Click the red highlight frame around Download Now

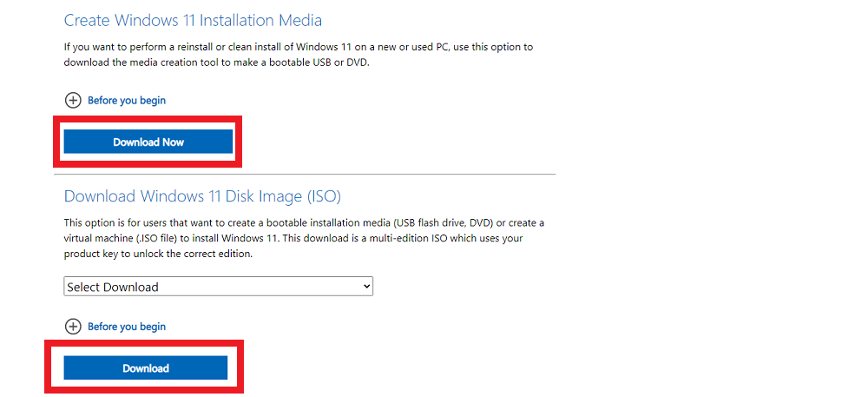pyautogui.click(x=148, y=118)
